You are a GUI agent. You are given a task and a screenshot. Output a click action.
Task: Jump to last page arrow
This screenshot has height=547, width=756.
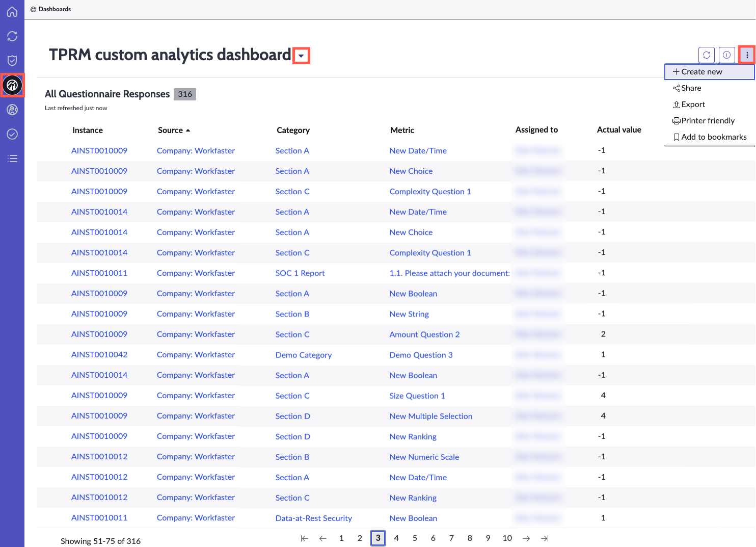click(x=545, y=538)
